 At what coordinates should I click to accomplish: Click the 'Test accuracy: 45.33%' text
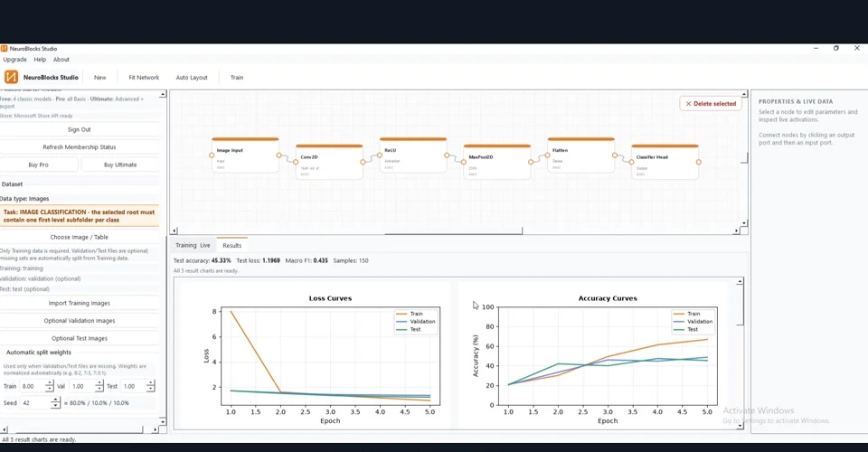203,260
